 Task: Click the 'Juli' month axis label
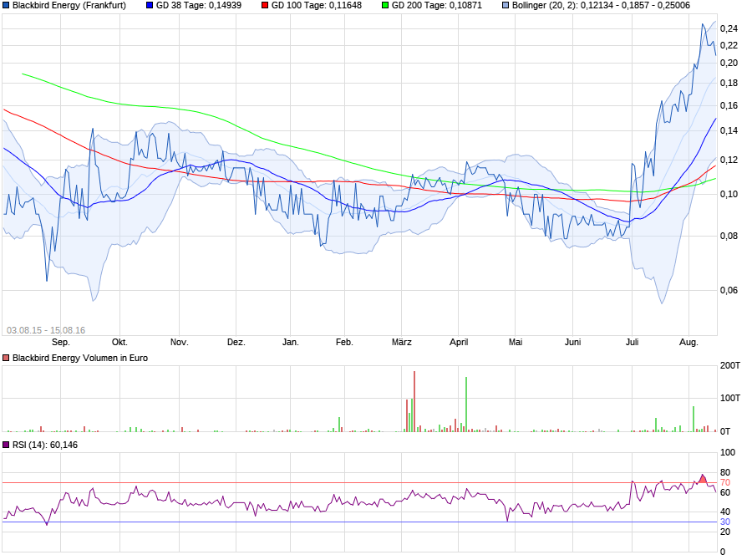click(x=633, y=342)
